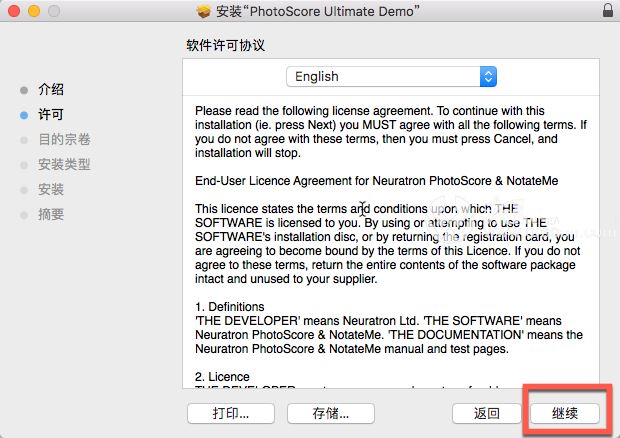Screen dimensions: 620x438
Task: Click the 存储... (Save) button
Action: coord(331,413)
